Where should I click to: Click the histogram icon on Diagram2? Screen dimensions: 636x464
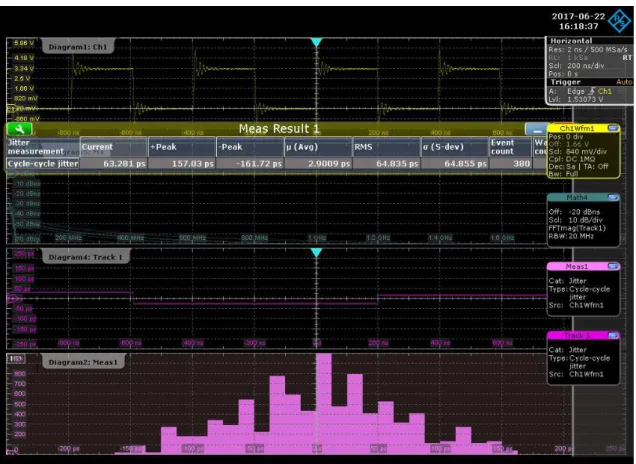click(x=16, y=359)
